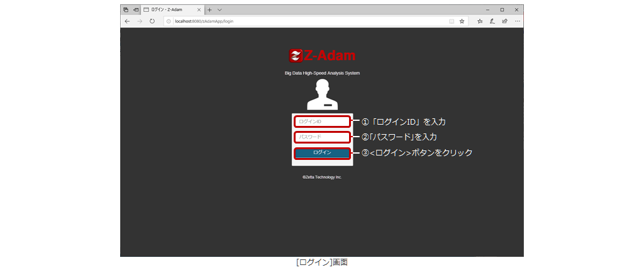
Task: Click the blue ログイン button
Action: point(322,153)
